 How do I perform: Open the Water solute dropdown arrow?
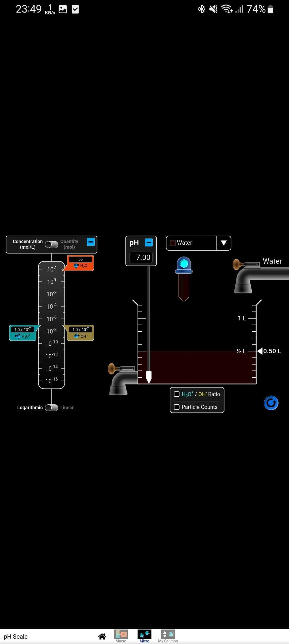pyautogui.click(x=224, y=243)
